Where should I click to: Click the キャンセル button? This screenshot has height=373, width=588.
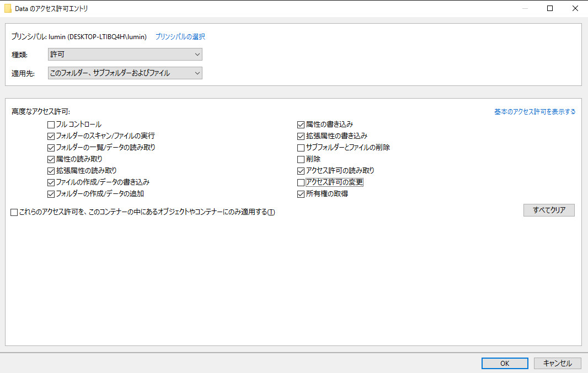[557, 363]
